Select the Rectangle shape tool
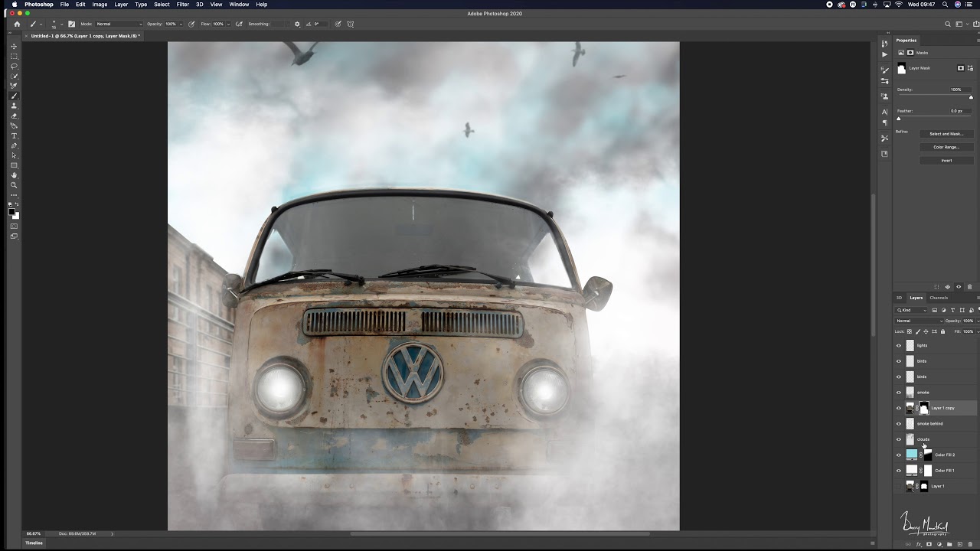 click(x=14, y=165)
